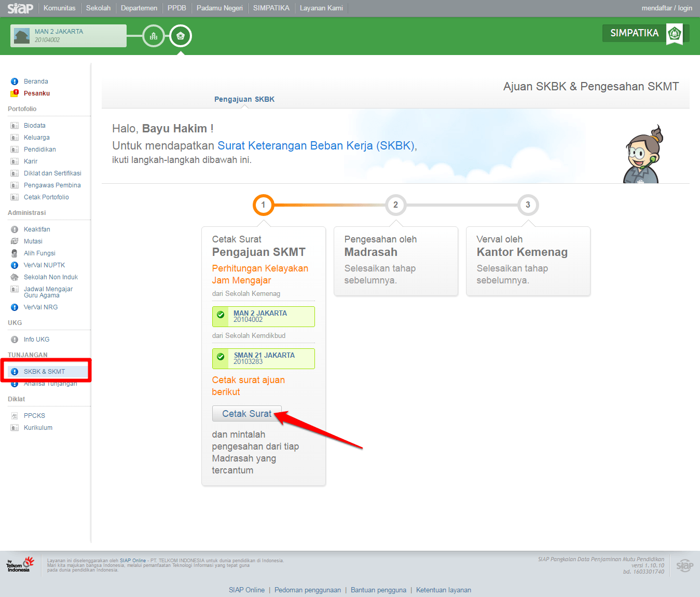The image size is (700, 597).
Task: Click the SIMPATIKA banner logo
Action: (646, 33)
